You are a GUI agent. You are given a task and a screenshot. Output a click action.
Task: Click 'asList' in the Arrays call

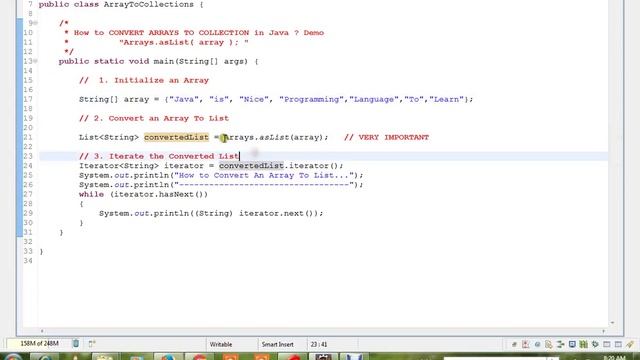[x=274, y=138]
